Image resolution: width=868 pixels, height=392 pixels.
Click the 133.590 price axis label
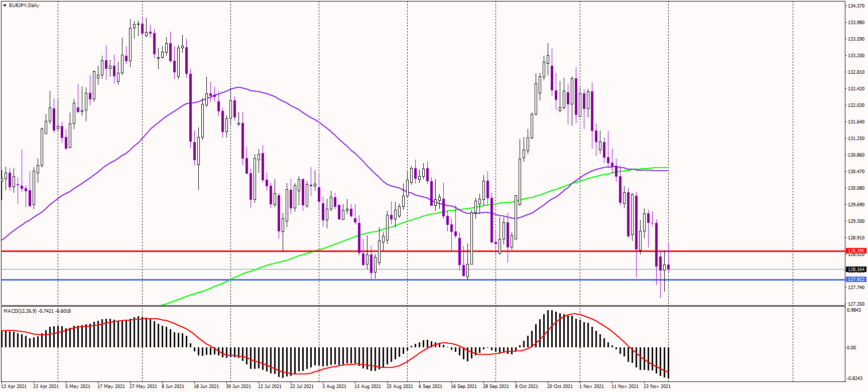click(856, 39)
